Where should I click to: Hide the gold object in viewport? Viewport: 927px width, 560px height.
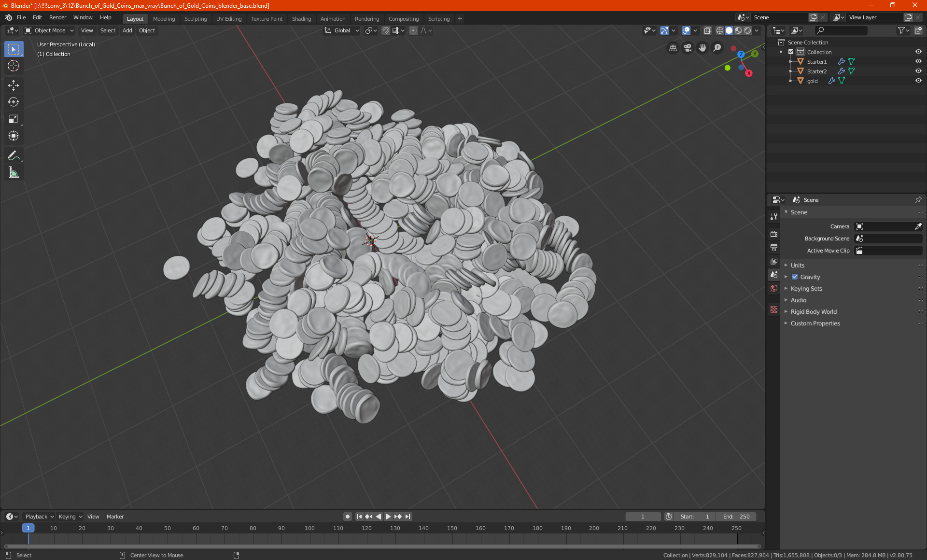[918, 81]
